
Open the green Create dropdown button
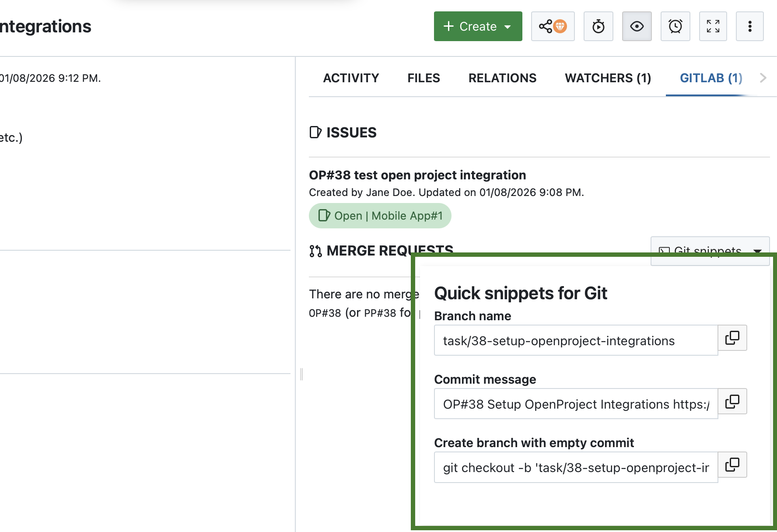coord(478,26)
